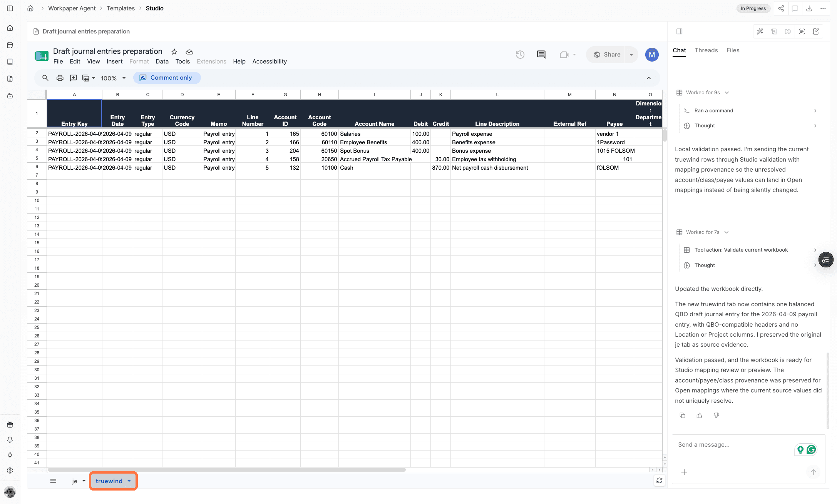Click the floating task list button

point(826,260)
